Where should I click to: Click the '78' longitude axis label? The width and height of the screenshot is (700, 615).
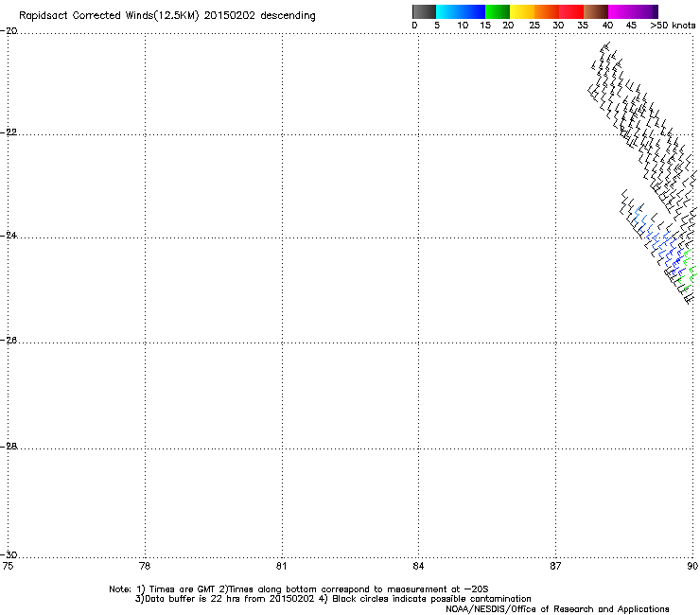click(145, 566)
